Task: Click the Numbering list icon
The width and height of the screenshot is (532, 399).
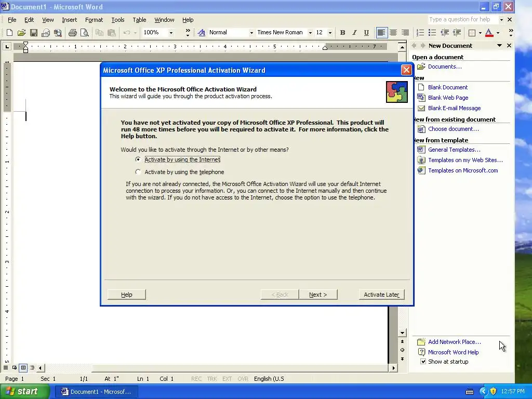Action: pyautogui.click(x=420, y=33)
